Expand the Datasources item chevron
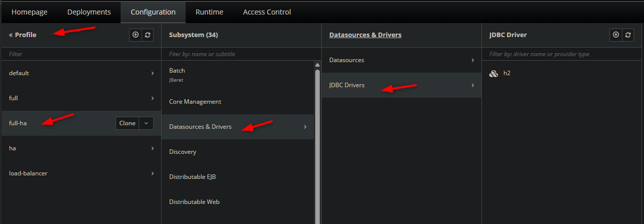Viewport: 644px width, 224px height. tap(472, 60)
